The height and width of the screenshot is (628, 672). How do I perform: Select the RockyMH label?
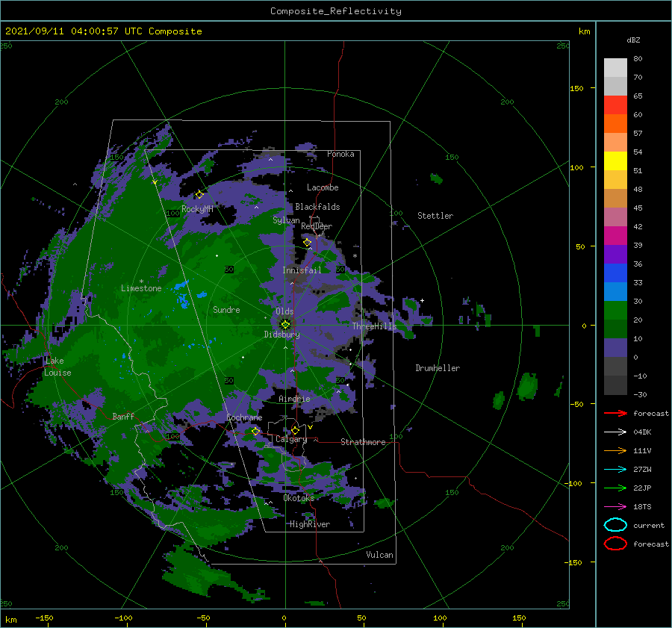pyautogui.click(x=197, y=209)
